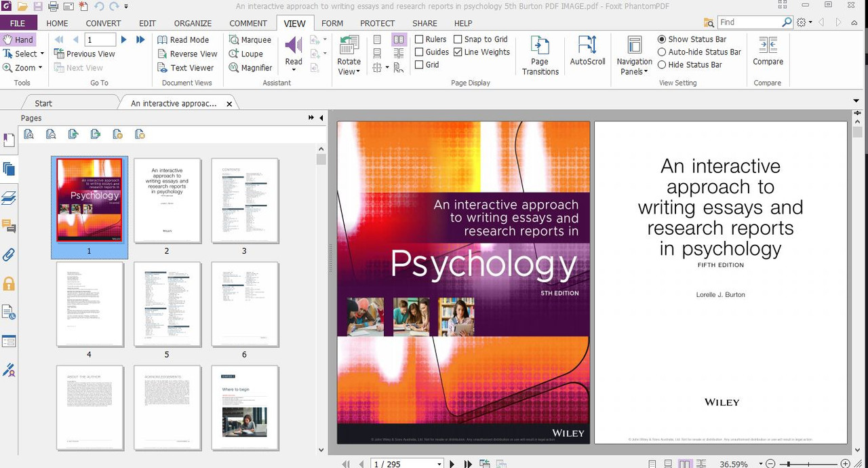Viewport: 868px width, 468px height.
Task: Switch to the COMMENT ribbon tab
Action: click(x=248, y=23)
